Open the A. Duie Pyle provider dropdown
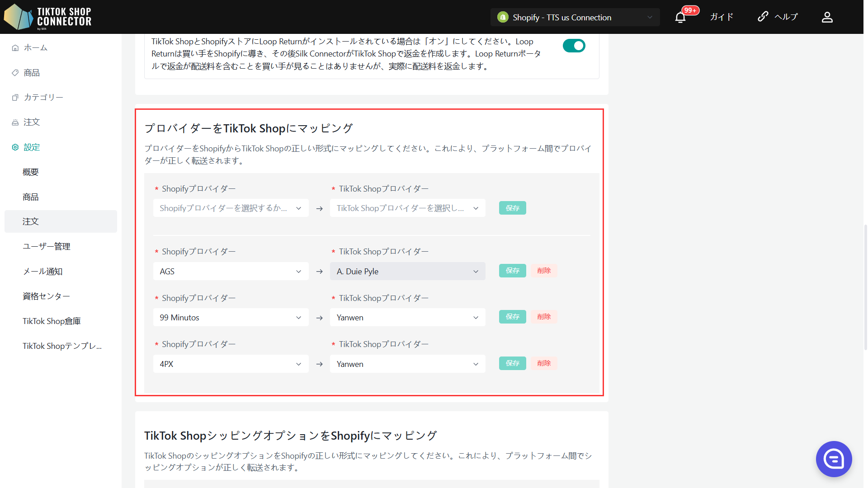Screen dimensions: 868x488 point(408,271)
